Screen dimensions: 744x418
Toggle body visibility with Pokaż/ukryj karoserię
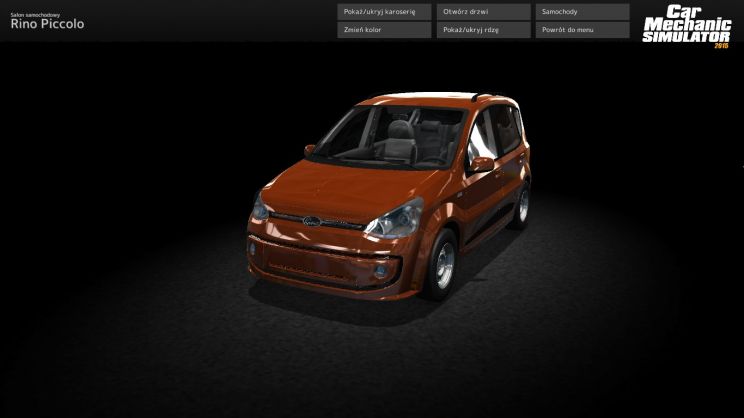[x=384, y=12]
